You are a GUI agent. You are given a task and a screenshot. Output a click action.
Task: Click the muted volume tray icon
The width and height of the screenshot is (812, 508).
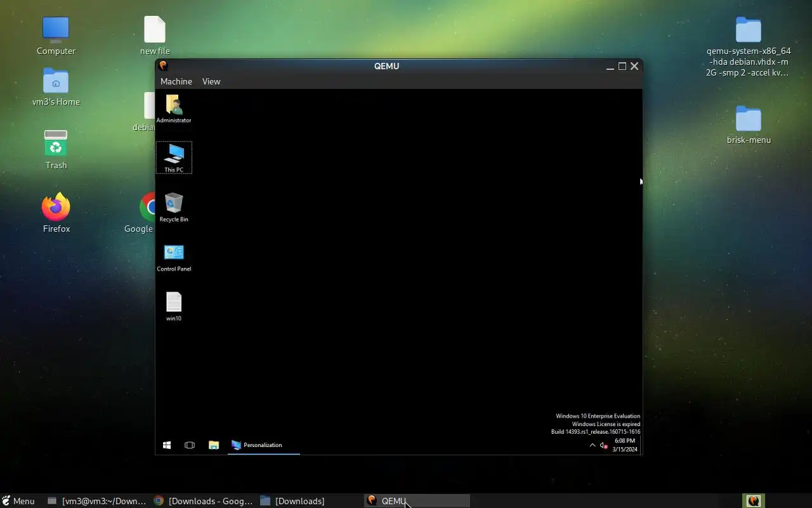604,445
